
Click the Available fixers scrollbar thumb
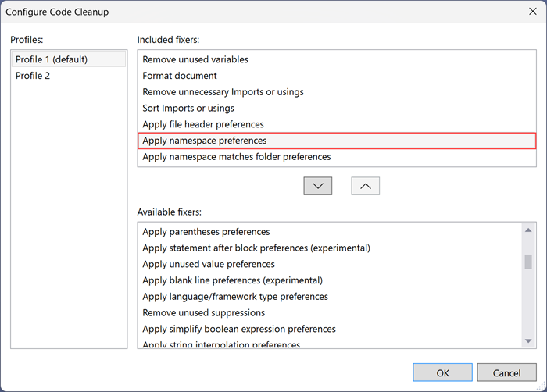(x=528, y=262)
